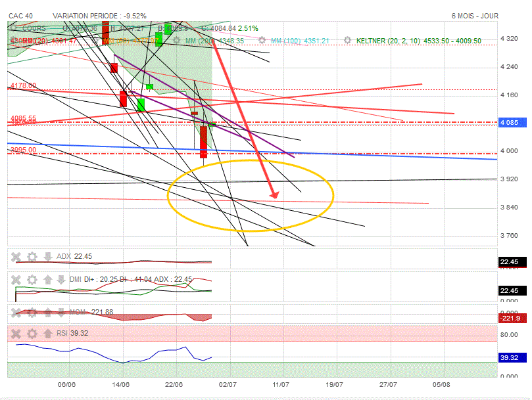Click the blue 39.32 RSI badge
532x400 pixels.
(513, 357)
